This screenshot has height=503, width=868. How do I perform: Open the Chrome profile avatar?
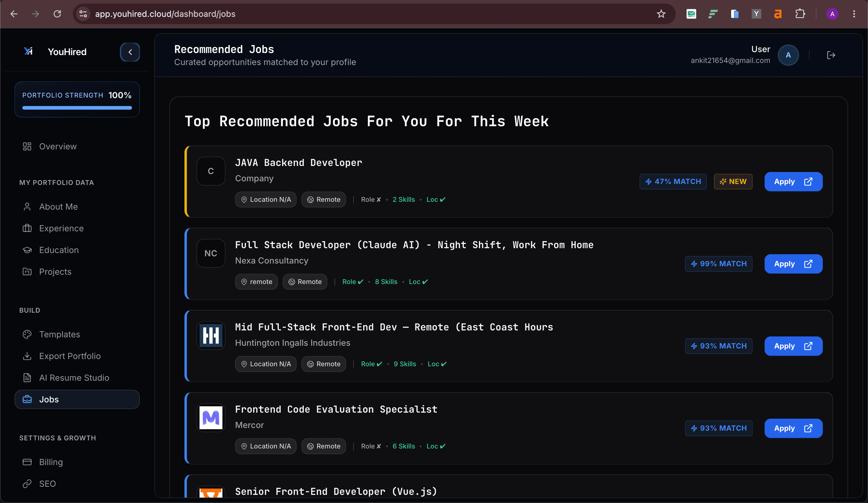tap(832, 14)
